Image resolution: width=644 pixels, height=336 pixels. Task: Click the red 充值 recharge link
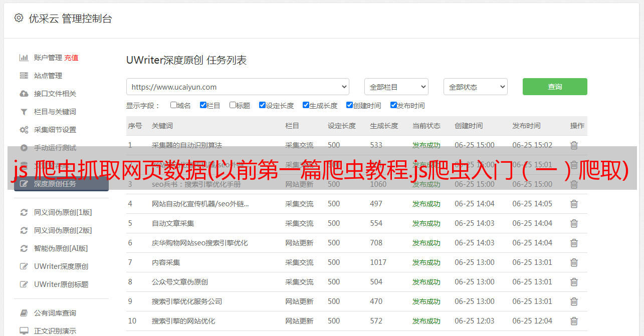click(71, 58)
